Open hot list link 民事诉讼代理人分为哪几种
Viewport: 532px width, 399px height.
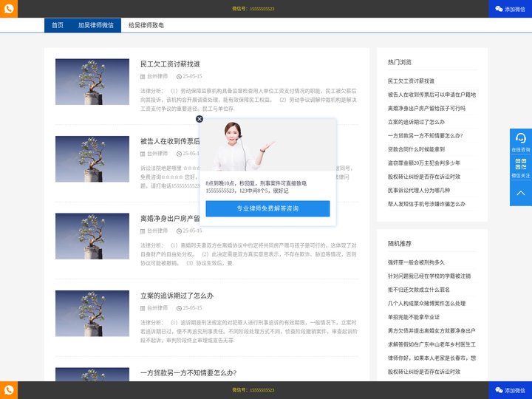(419, 191)
